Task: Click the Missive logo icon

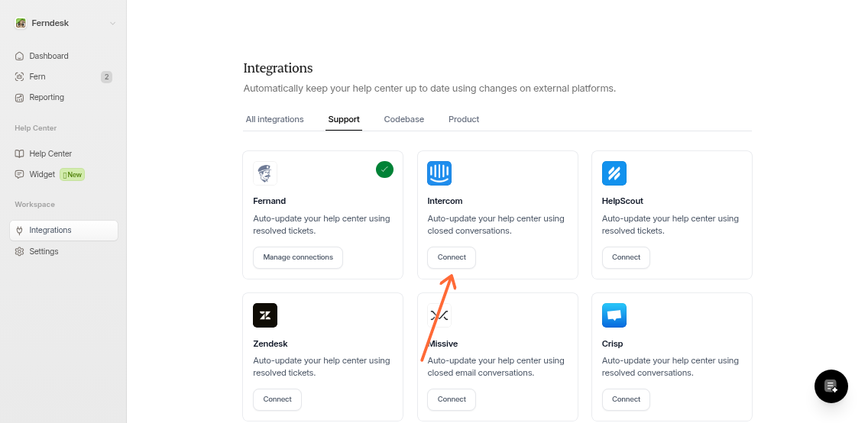Action: tap(439, 315)
